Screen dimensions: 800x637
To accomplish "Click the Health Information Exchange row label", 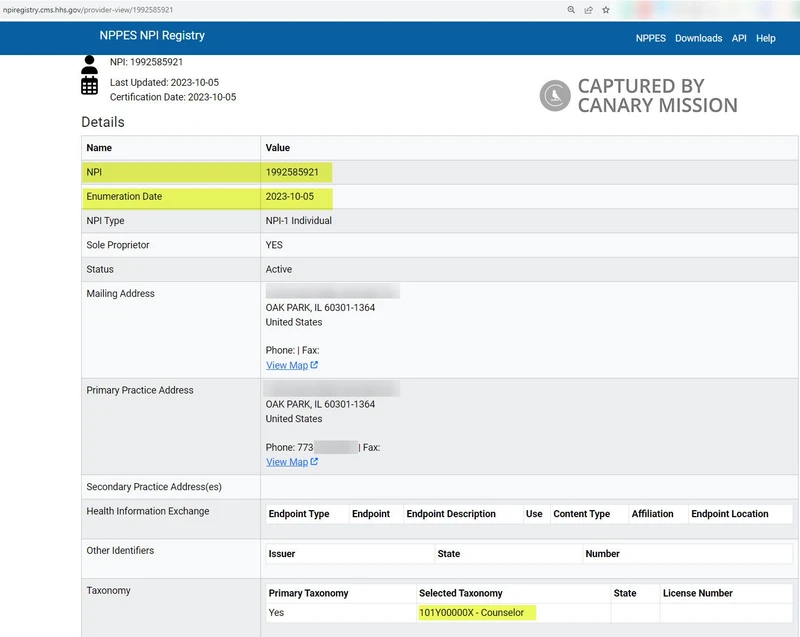I will tap(148, 511).
